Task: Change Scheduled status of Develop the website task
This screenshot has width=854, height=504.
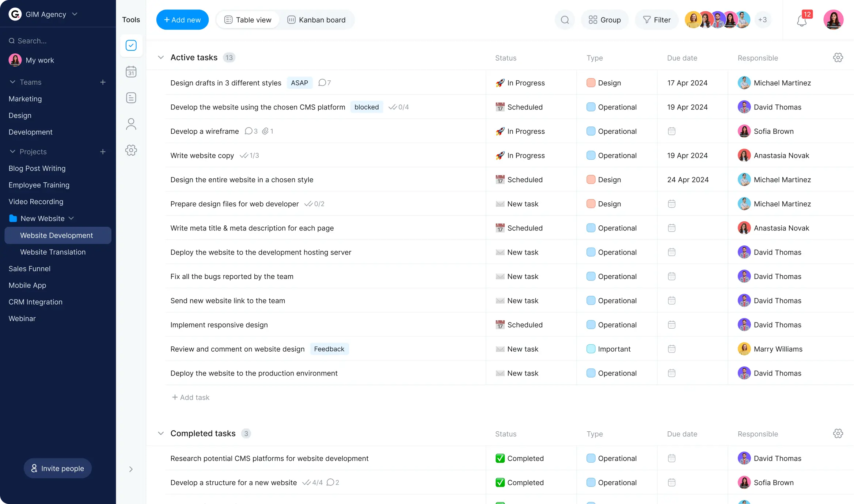Action: [x=519, y=107]
